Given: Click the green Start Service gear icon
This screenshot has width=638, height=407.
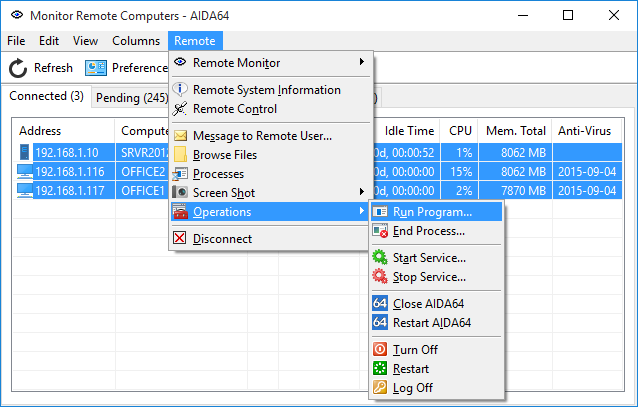Looking at the screenshot, I should point(380,258).
